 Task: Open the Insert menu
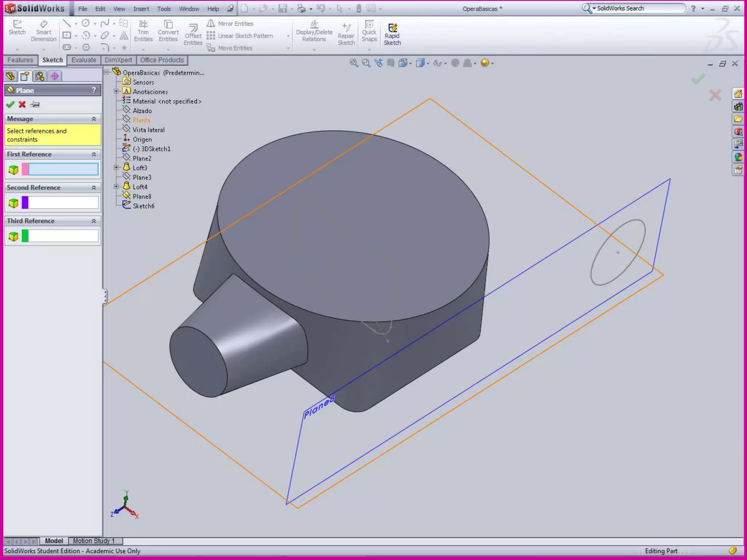click(x=141, y=9)
